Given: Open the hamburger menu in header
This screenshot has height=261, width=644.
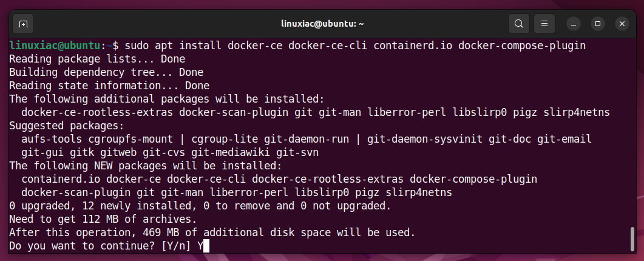Looking at the screenshot, I should point(544,24).
